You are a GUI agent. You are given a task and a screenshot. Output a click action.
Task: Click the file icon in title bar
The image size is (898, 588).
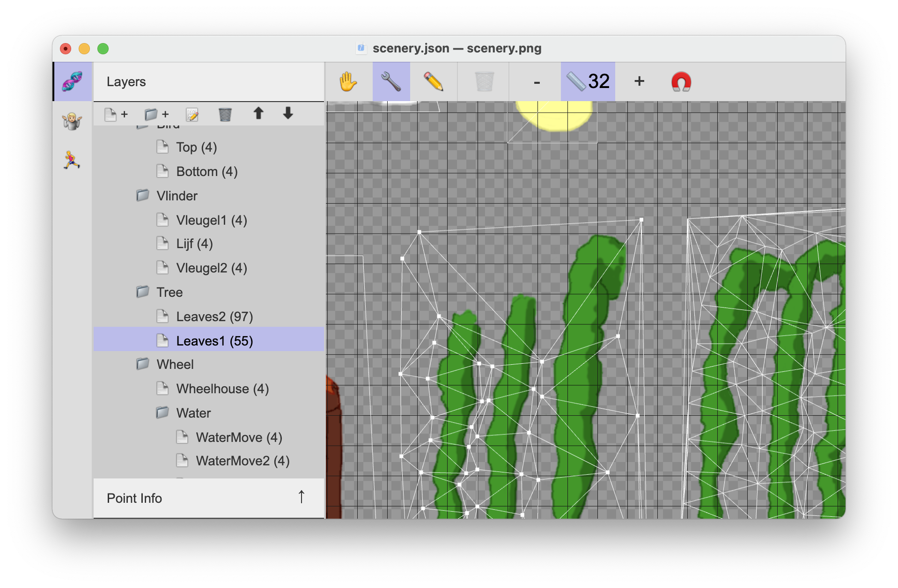pos(361,48)
